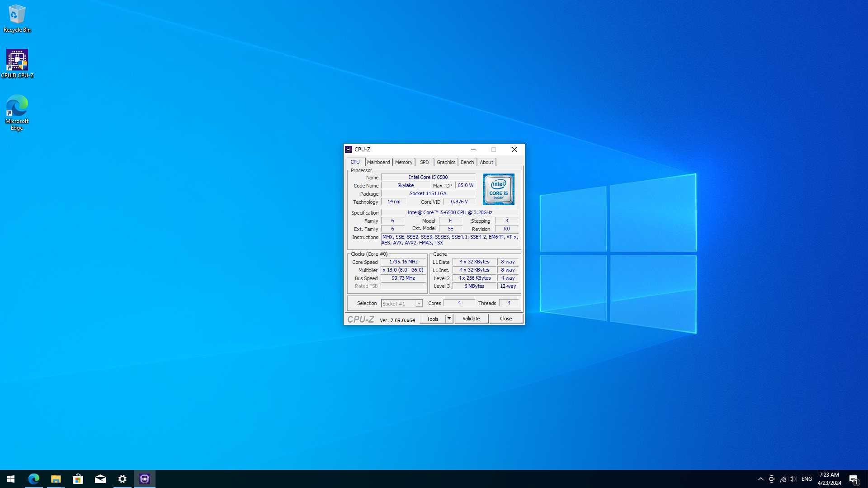
Task: Open the CPUID CPU-Z desktop icon
Action: tap(17, 60)
